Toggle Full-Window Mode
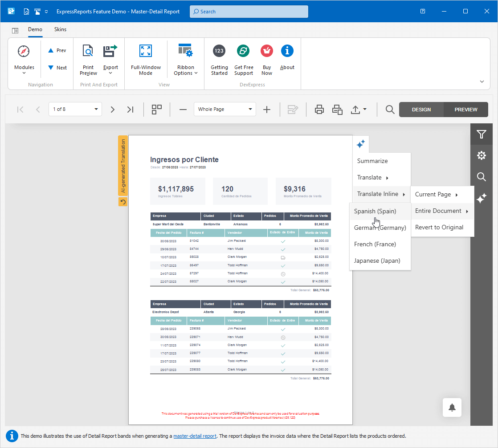Screen dimensions: 498x448 146,58
